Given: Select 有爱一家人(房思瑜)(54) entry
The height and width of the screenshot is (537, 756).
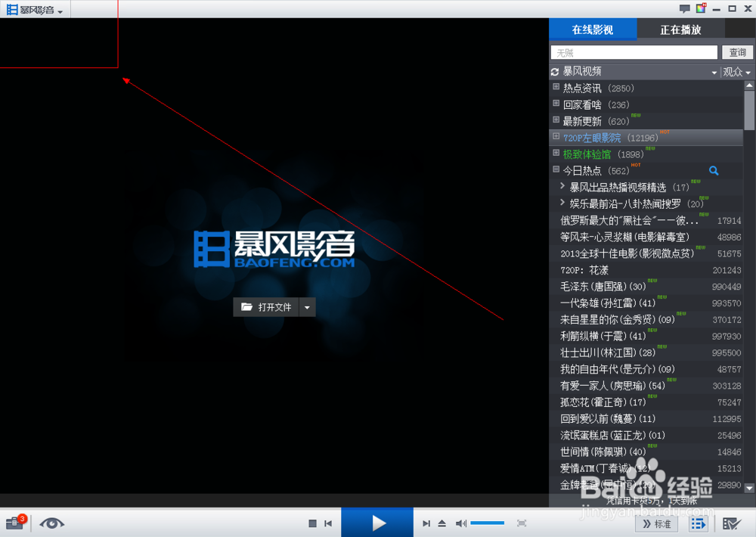Looking at the screenshot, I should coord(646,386).
